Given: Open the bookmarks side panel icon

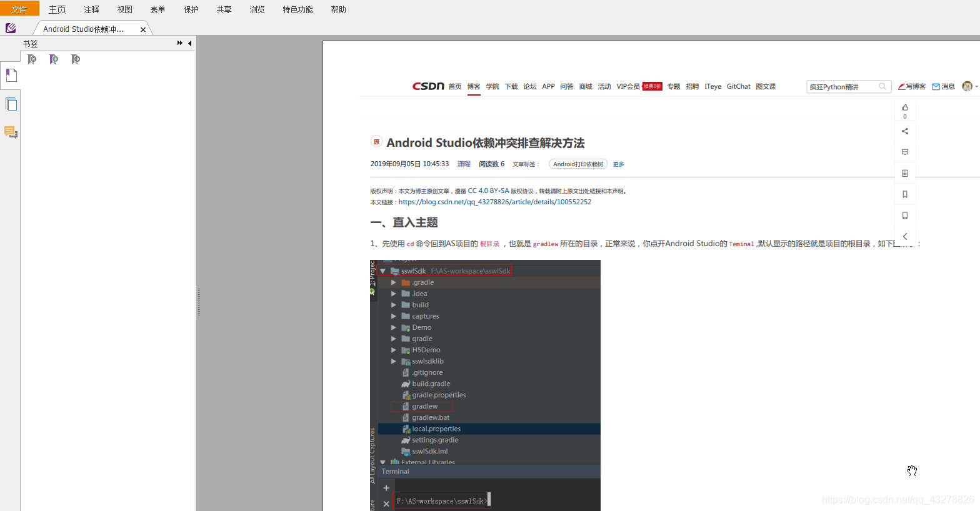Looking at the screenshot, I should tap(11, 76).
